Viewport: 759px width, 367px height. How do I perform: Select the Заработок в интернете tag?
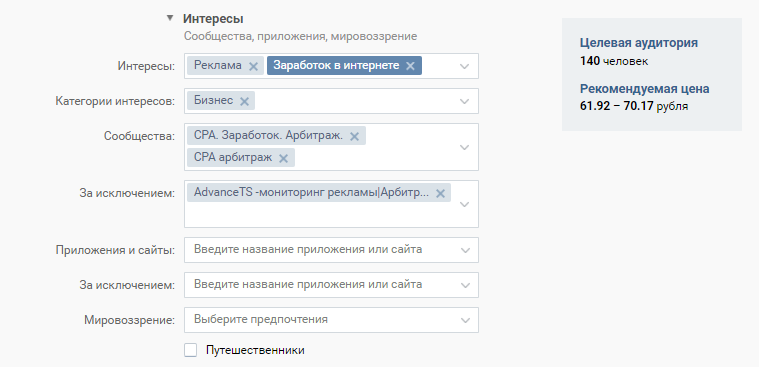pyautogui.click(x=336, y=66)
